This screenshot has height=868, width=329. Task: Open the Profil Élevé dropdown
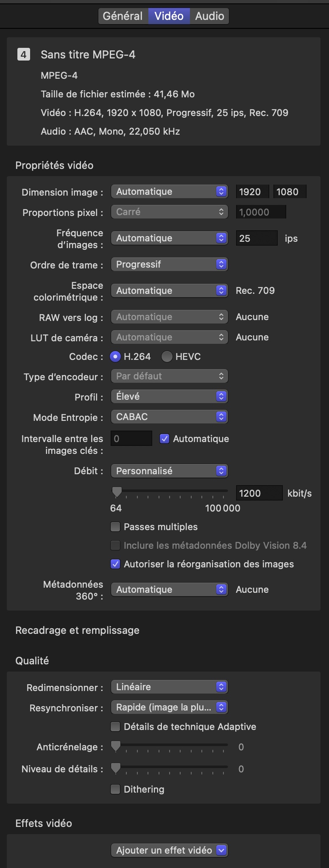169,396
